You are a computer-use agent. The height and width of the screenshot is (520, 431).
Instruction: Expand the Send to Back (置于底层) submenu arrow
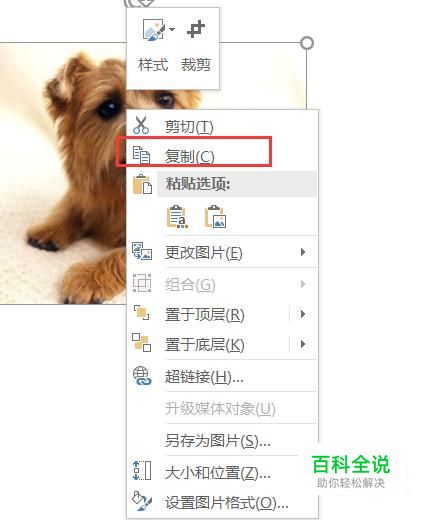tap(303, 344)
